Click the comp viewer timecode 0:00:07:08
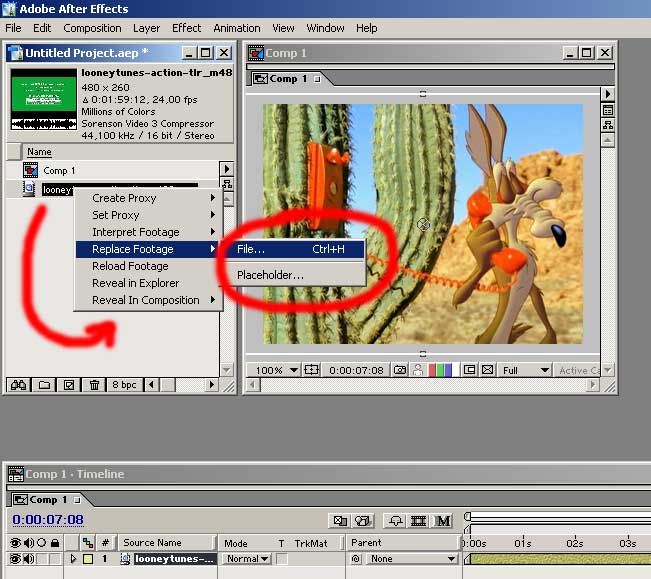651x579 pixels. [x=356, y=370]
